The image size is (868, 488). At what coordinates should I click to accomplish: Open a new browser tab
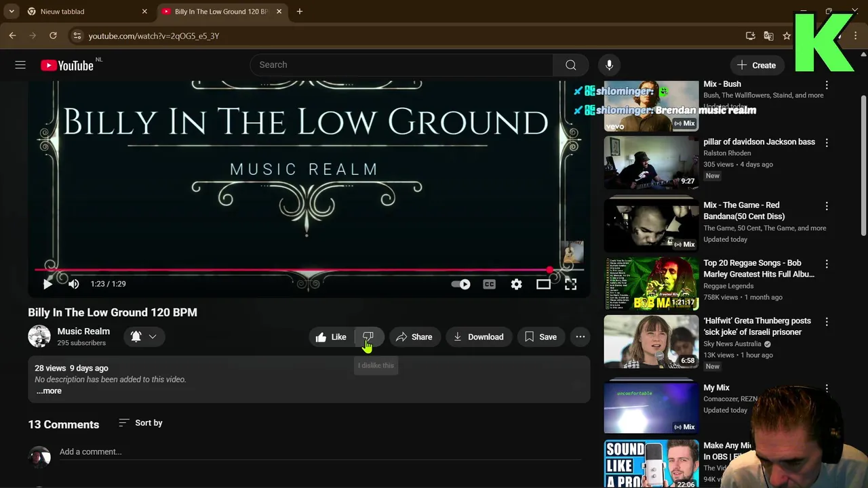pos(300,12)
